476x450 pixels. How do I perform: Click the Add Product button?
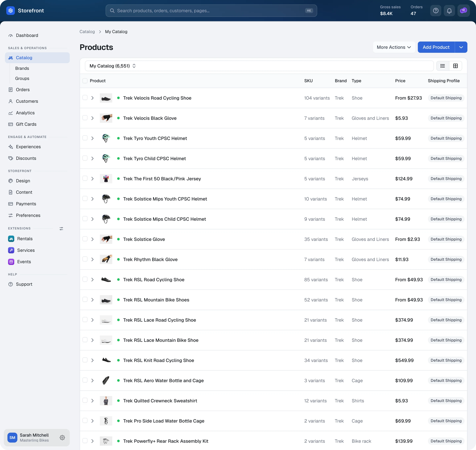436,47
